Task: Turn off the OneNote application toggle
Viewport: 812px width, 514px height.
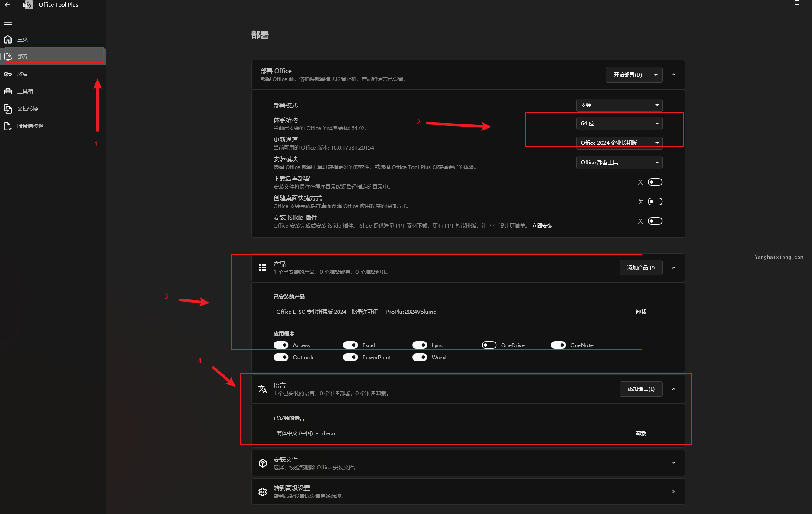Action: pyautogui.click(x=558, y=345)
